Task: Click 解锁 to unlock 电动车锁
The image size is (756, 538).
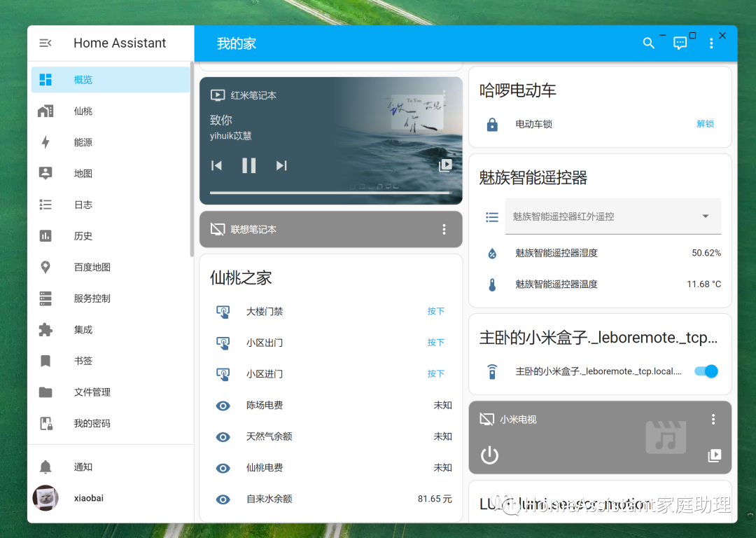Action: 705,124
